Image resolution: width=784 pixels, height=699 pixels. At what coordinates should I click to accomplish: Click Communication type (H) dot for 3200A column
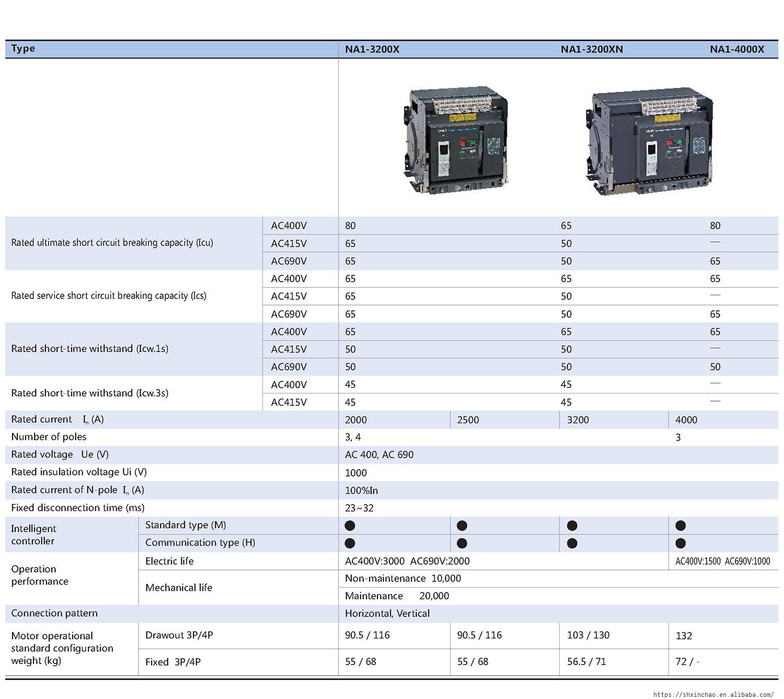tap(572, 543)
